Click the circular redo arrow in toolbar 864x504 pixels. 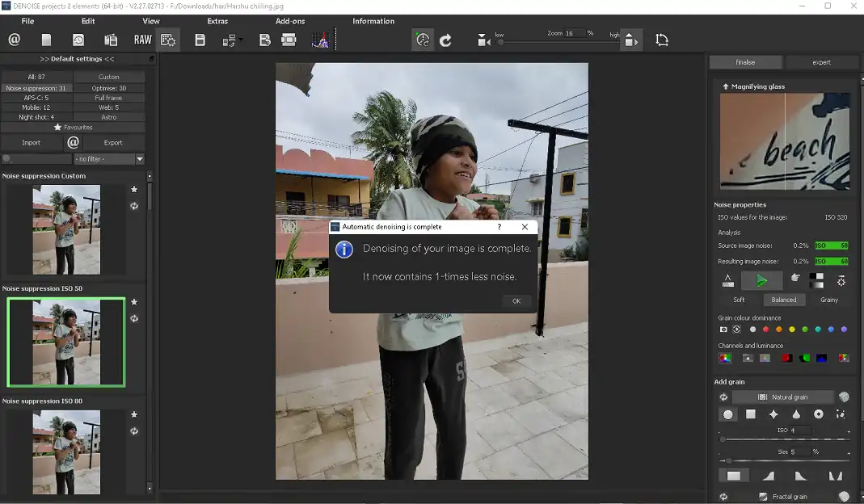coord(445,40)
